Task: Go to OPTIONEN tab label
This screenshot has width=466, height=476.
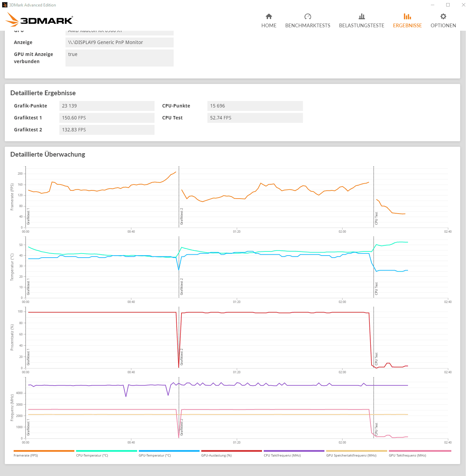Action: 443,26
